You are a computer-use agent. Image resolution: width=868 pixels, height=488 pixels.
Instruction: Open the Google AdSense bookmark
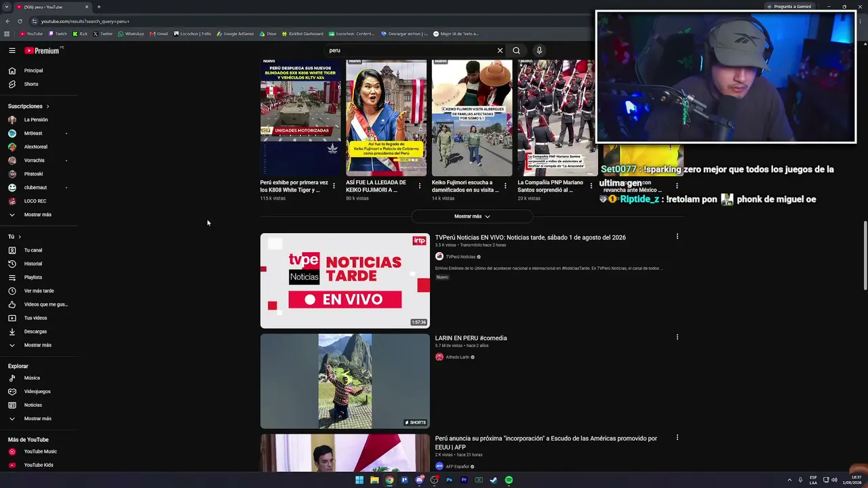(x=235, y=34)
